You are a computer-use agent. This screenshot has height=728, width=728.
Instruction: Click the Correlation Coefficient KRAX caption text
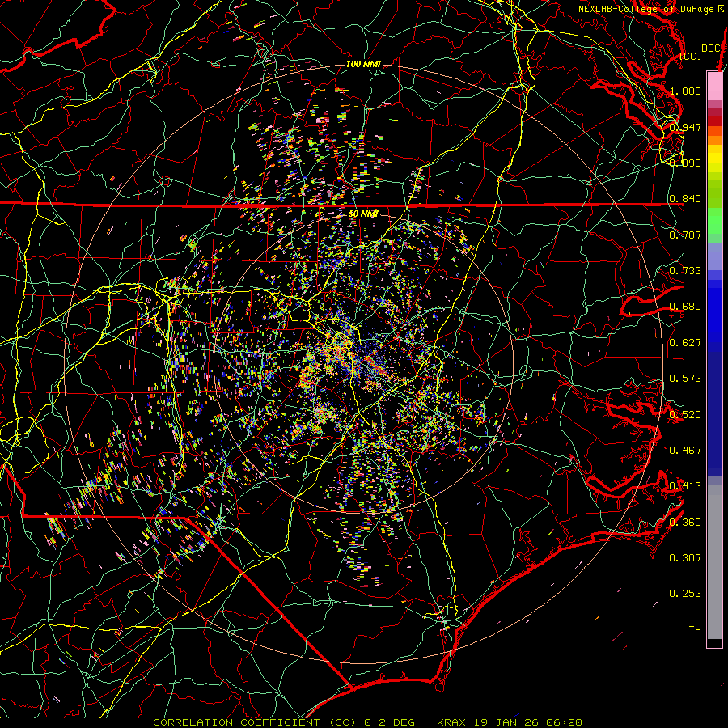[x=367, y=722]
